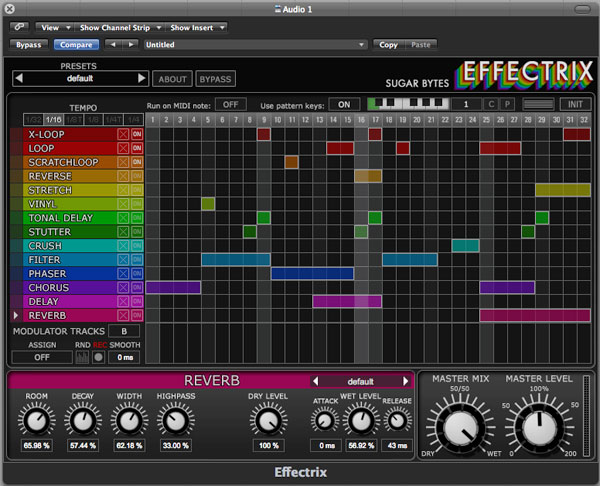This screenshot has width=600, height=486.
Task: Click the pattern C copy icon
Action: (x=491, y=104)
